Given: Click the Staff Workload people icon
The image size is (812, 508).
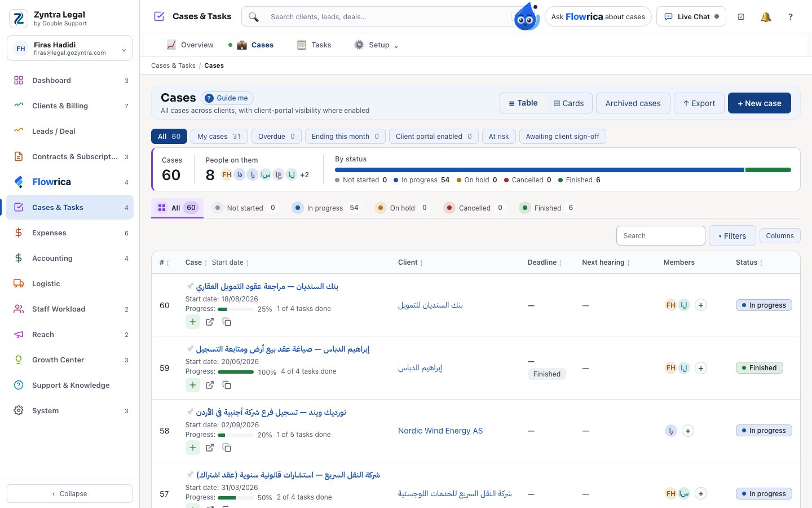Looking at the screenshot, I should [x=19, y=309].
